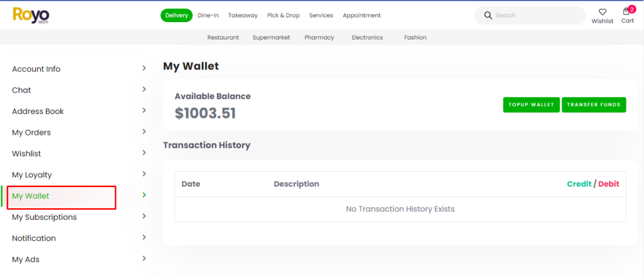
Task: Click the Royo apps logo
Action: [31, 15]
